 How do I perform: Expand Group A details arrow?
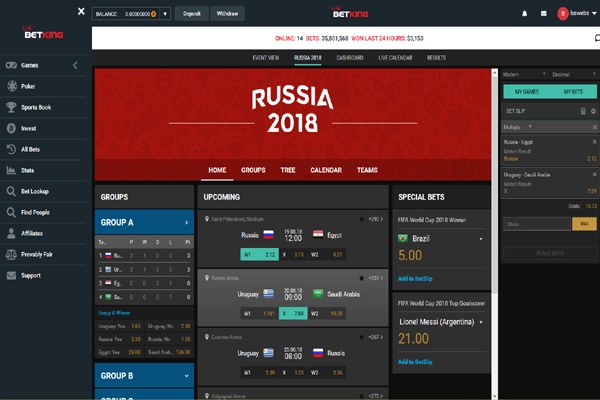tap(186, 222)
